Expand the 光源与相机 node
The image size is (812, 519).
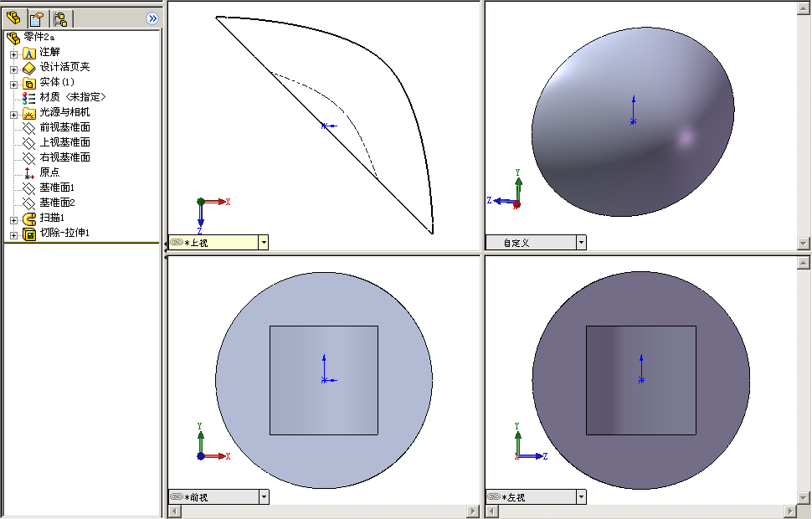coord(13,114)
